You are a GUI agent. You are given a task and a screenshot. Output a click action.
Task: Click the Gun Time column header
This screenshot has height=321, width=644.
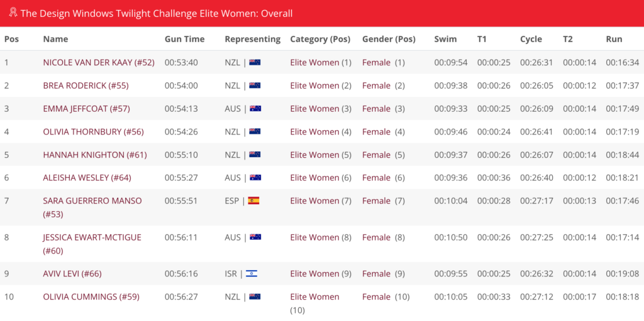click(184, 40)
